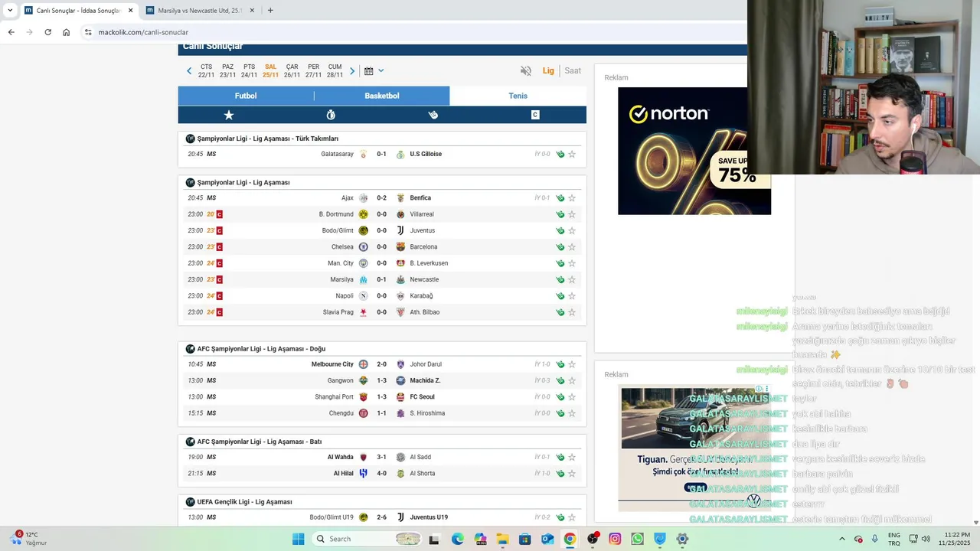Open red live C icon on Napoli row
Screen dimensions: 980x551
point(219,295)
